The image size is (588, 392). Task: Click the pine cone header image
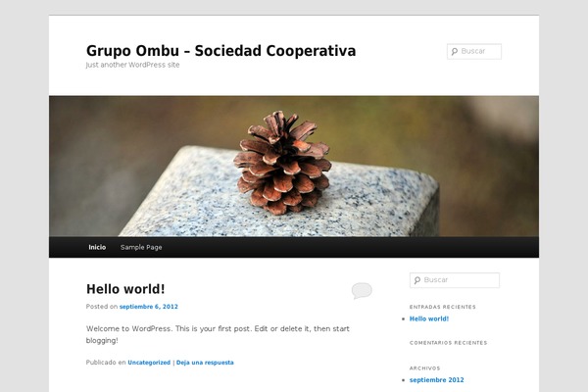tap(294, 167)
